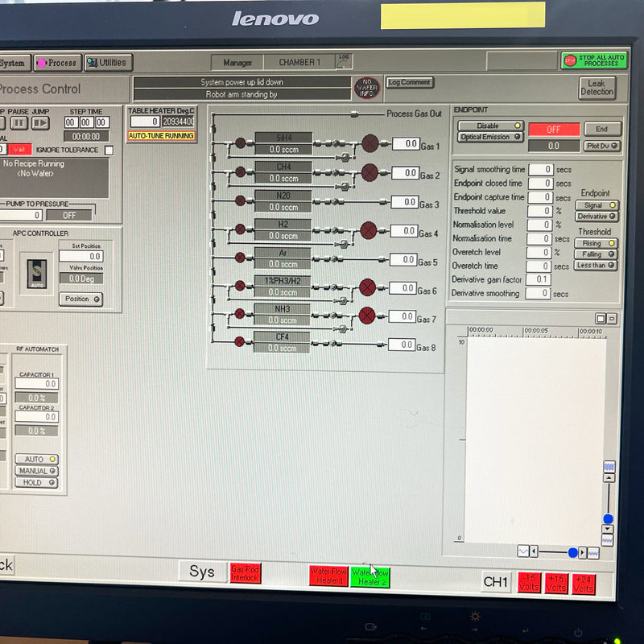Click the Signal smoothing time field

coord(540,169)
